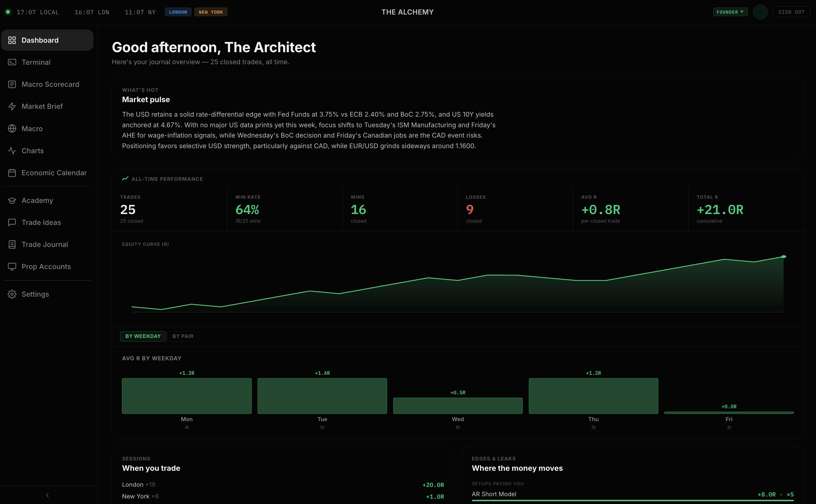Click the Wed weekday bar
Screen dimensions: 816x504
tap(458, 406)
